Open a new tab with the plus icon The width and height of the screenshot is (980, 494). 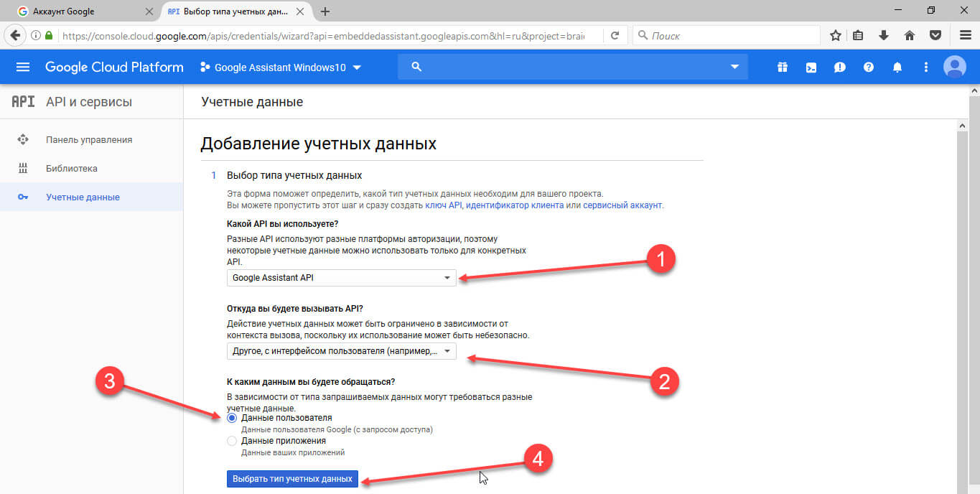[x=325, y=11]
